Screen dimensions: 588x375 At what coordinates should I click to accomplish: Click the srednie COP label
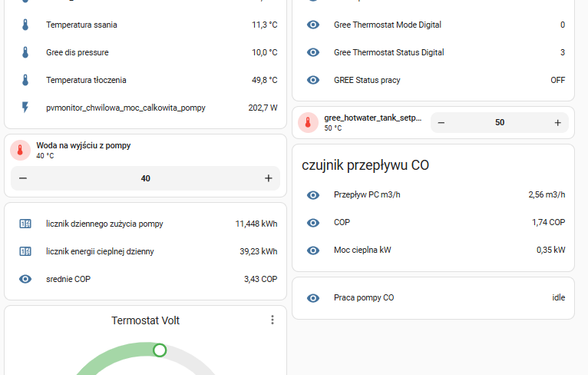tap(68, 279)
